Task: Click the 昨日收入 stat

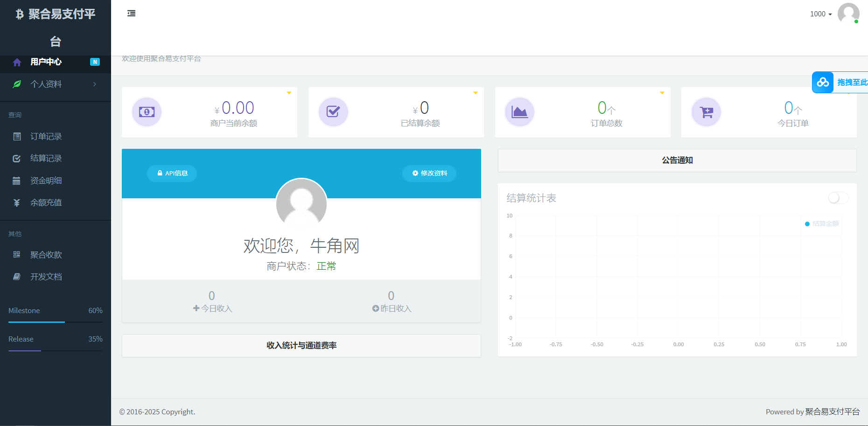Action: click(x=392, y=302)
